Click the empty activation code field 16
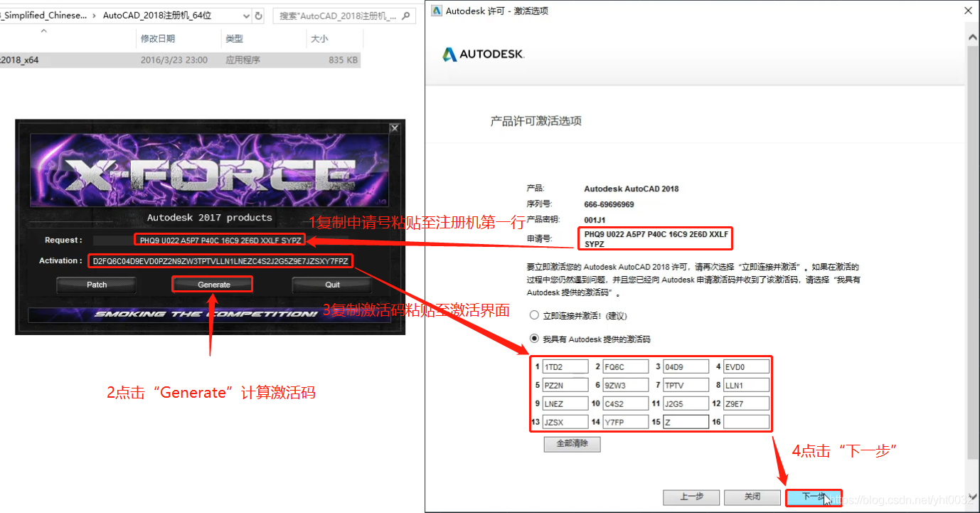The width and height of the screenshot is (980, 513). (x=746, y=423)
